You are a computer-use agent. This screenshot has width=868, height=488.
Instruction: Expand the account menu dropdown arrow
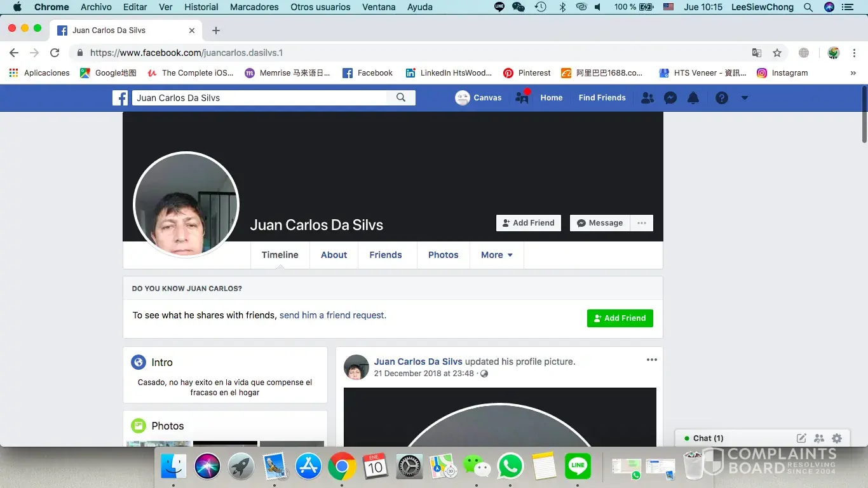coord(745,98)
